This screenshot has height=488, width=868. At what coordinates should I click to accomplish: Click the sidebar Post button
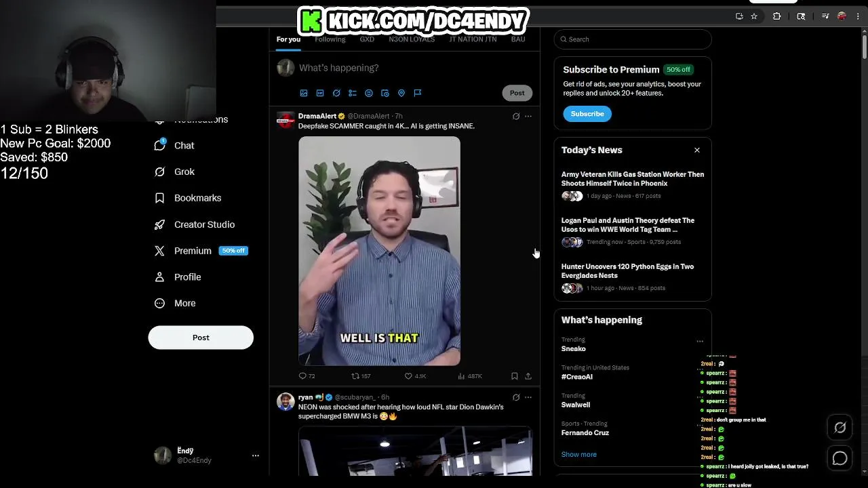(x=201, y=338)
